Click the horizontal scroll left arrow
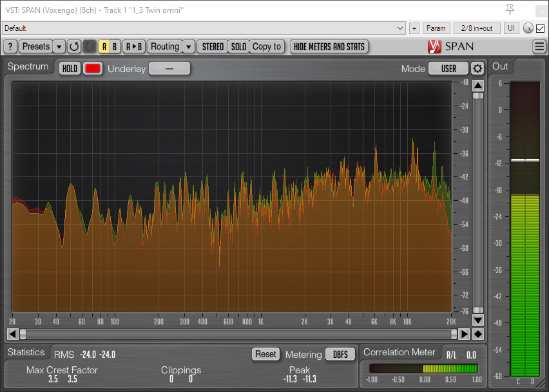549x392 pixels. [12, 333]
